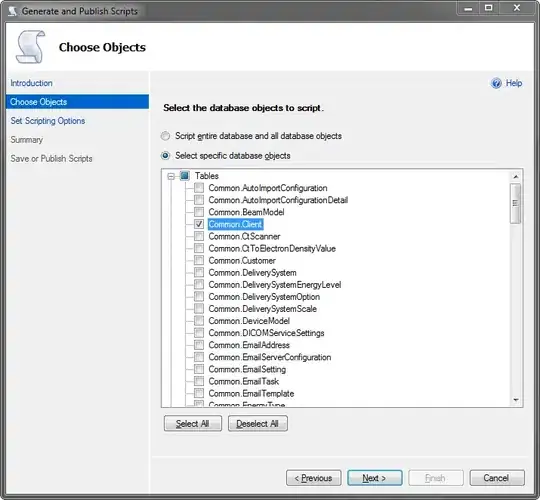
Task: Select Common.Customer table label
Action: [242, 260]
